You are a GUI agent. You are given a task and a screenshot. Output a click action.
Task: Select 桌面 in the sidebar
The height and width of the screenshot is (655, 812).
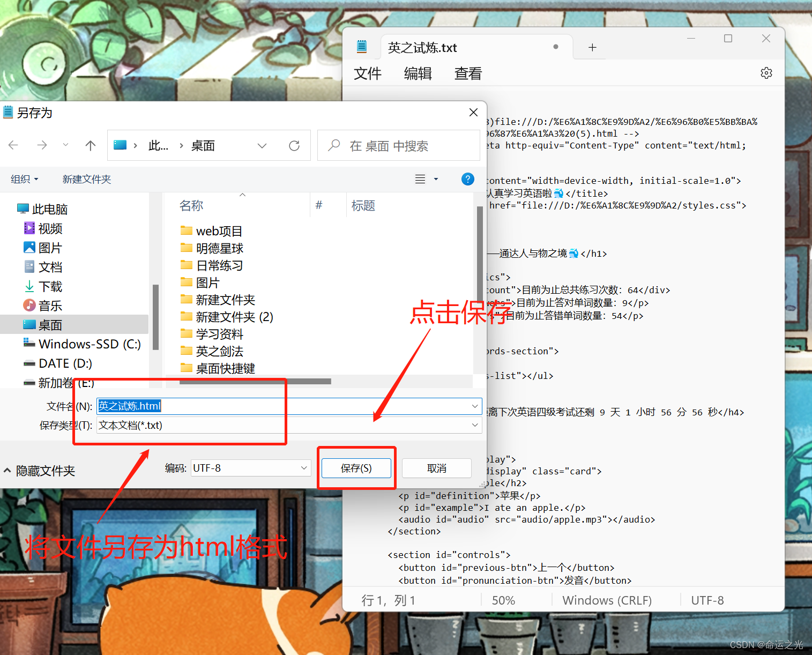pyautogui.click(x=51, y=324)
